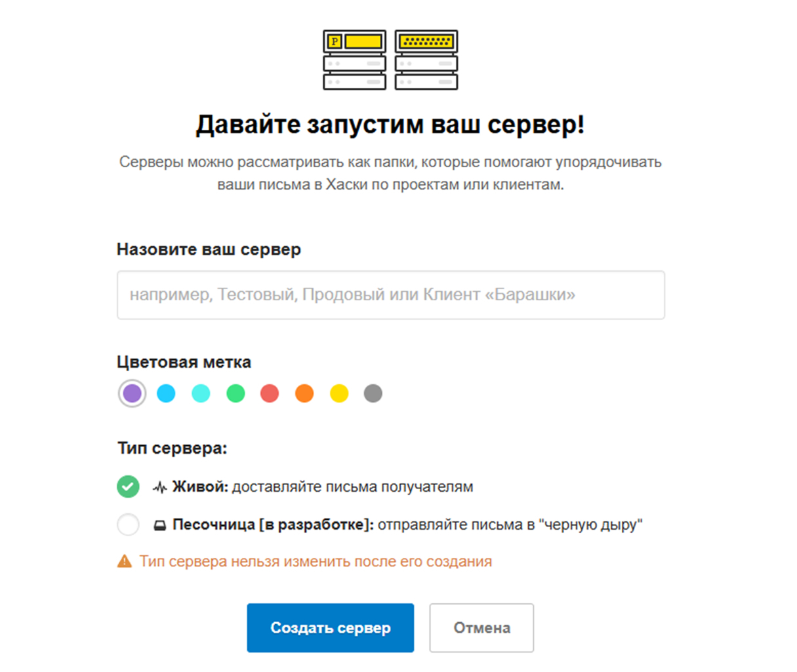
Task: Choose the blue color label
Action: point(166,393)
